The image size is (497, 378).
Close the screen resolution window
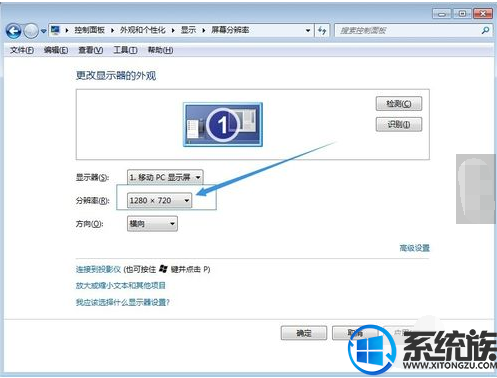pos(483,14)
